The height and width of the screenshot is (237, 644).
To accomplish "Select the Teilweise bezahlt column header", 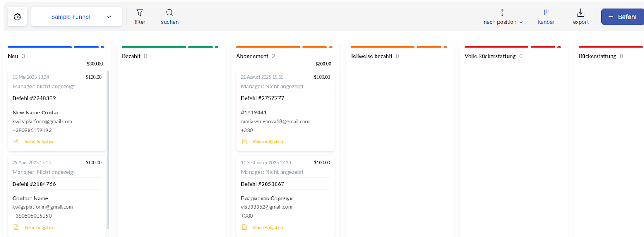I will 371,56.
